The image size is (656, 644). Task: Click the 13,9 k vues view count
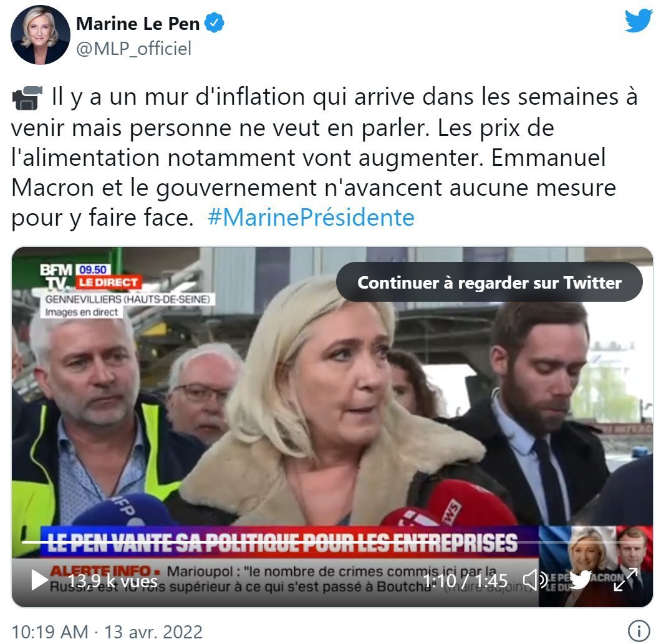coord(112,581)
